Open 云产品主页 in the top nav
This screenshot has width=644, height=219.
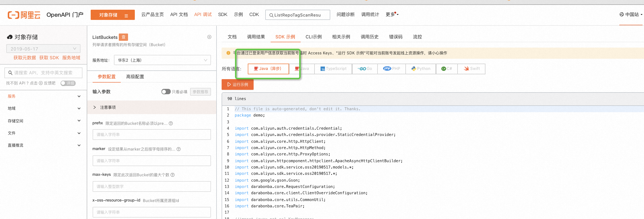pyautogui.click(x=153, y=15)
